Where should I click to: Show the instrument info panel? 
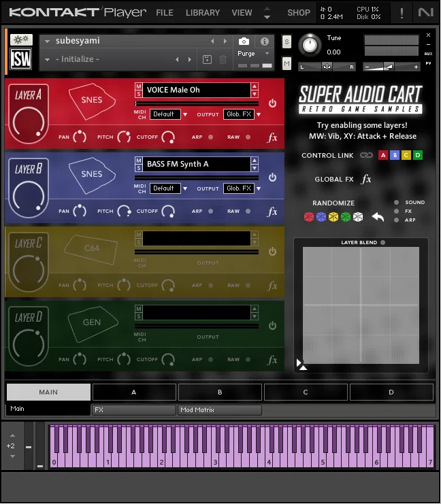[265, 41]
